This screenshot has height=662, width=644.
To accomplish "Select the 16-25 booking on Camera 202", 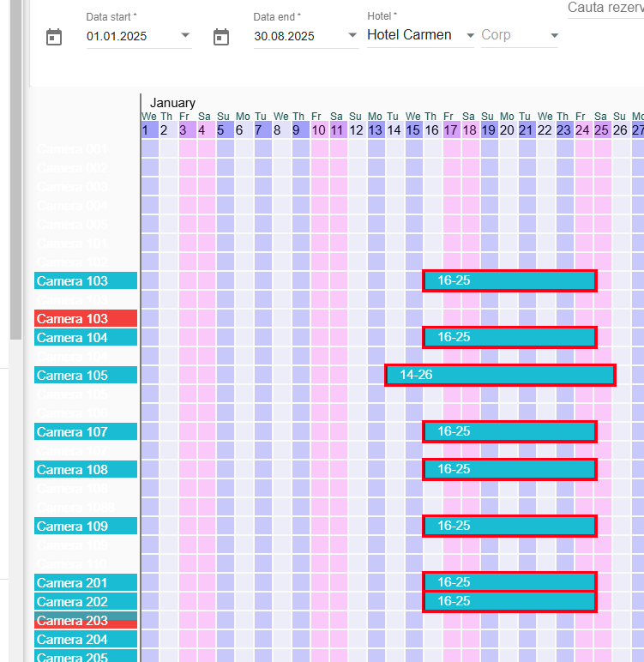I will pyautogui.click(x=509, y=602).
